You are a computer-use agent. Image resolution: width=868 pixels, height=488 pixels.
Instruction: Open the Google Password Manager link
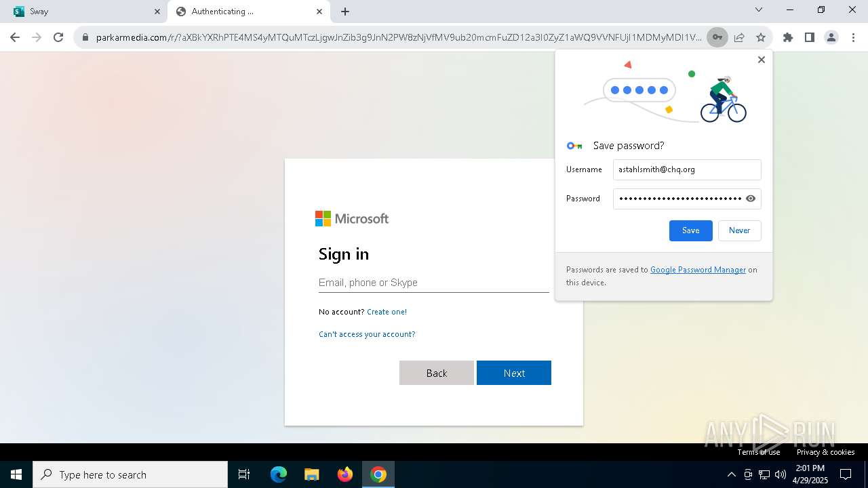pos(698,270)
